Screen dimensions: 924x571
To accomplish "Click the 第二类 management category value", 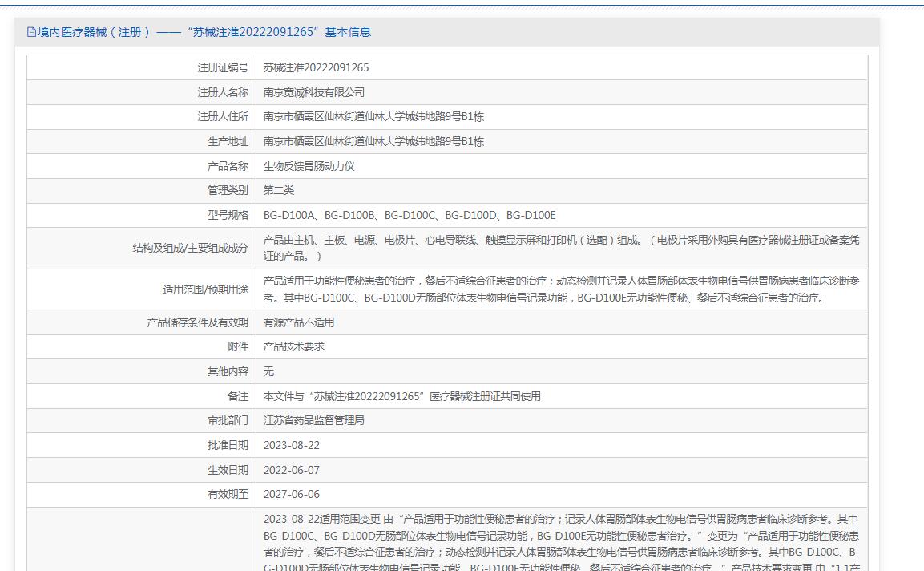I will pyautogui.click(x=279, y=191).
